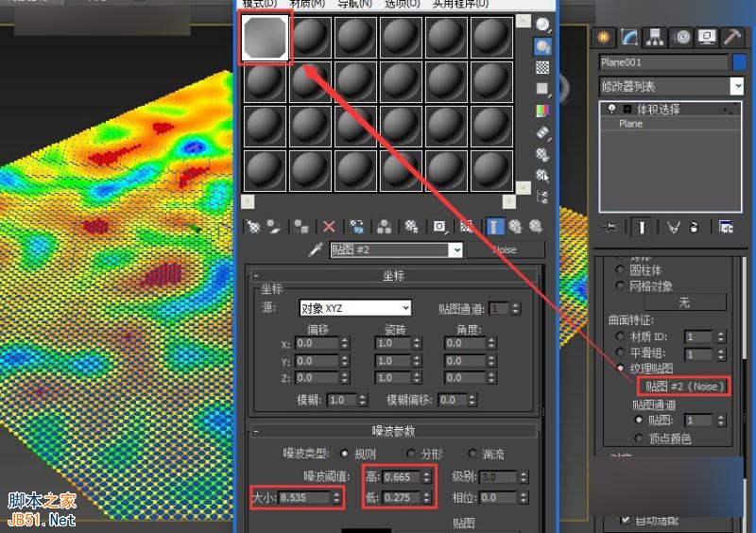Open the Utilities hammer tab
Screen dimensions: 756x533
point(733,37)
